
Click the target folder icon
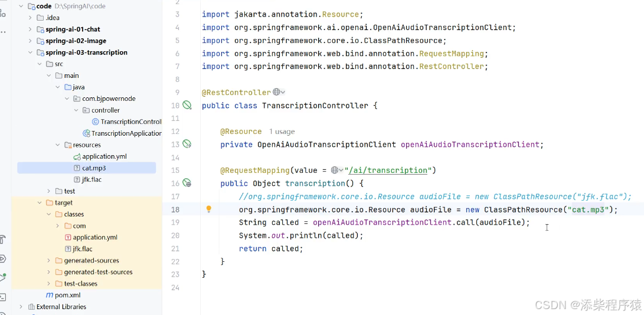(49, 202)
